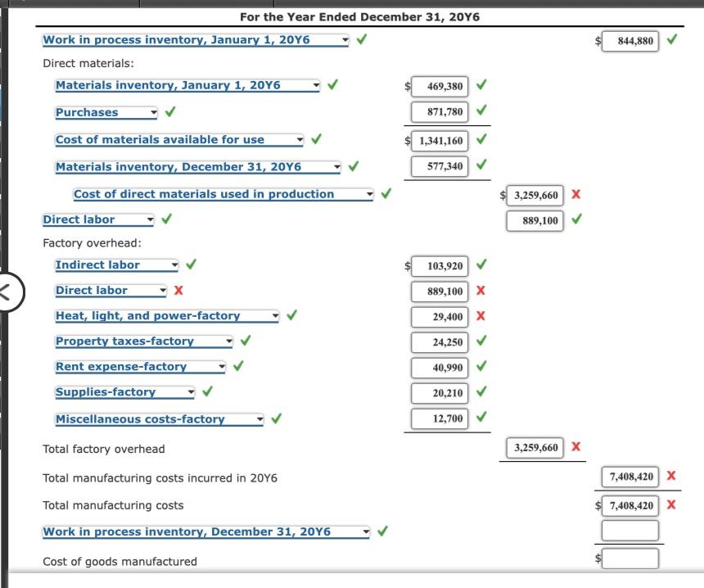This screenshot has height=588, width=704.
Task: Click 'For the Year Ended December 31, 20Y6' heading
Action: (359, 17)
